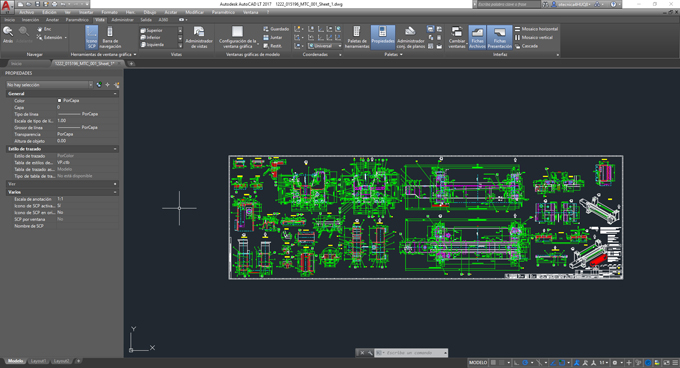Image resolution: width=680 pixels, height=368 pixels.
Task: Toggle ortho mode in status bar
Action: [516, 363]
